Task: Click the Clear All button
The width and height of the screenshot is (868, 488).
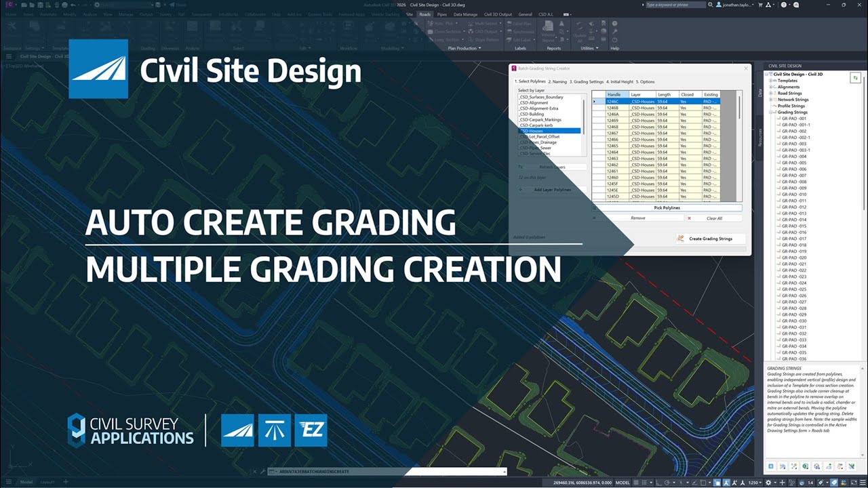Action: click(x=714, y=218)
